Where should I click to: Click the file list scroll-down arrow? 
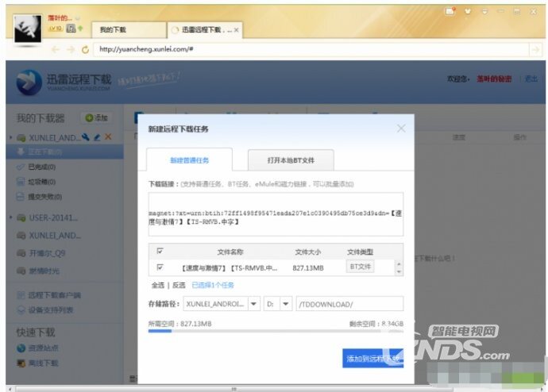pyautogui.click(x=399, y=271)
